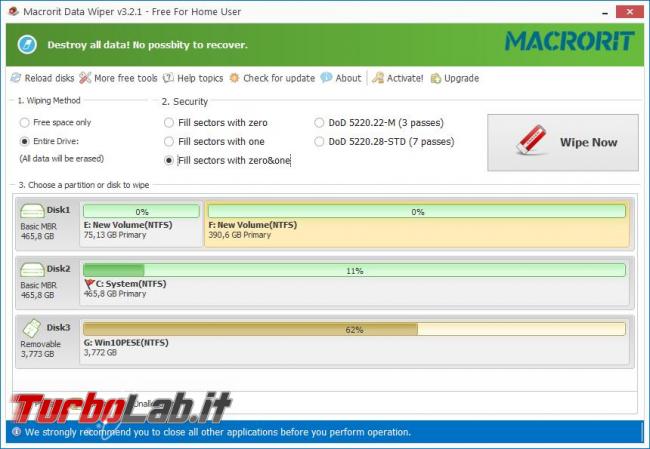This screenshot has height=449, width=650.
Task: Click Activate! in the toolbar
Action: pyautogui.click(x=398, y=78)
